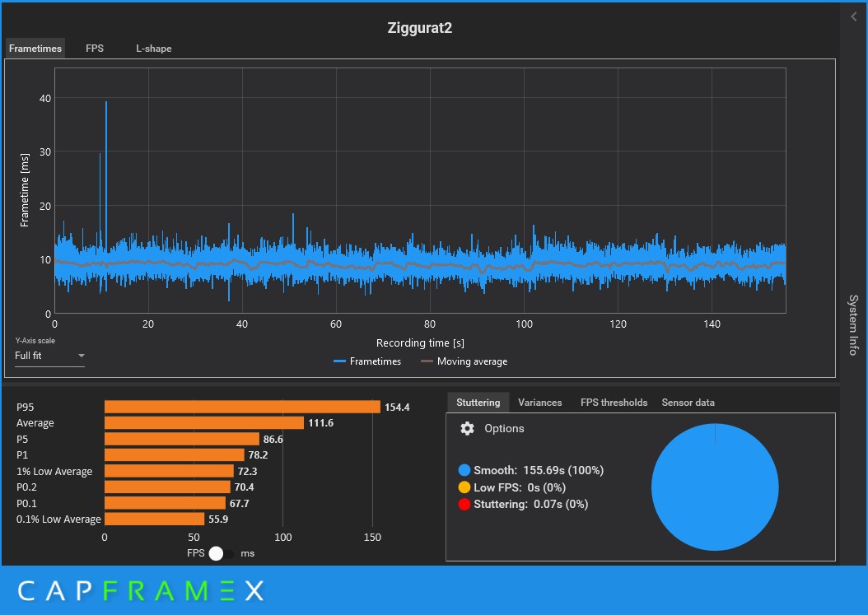Click the 'FPS' label beside the switch
The height and width of the screenshot is (615, 868).
pyautogui.click(x=196, y=553)
